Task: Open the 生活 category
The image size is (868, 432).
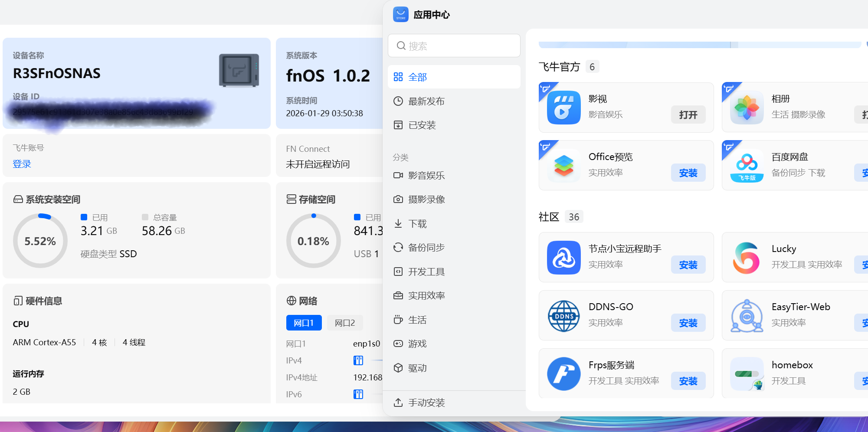Action: pos(418,319)
